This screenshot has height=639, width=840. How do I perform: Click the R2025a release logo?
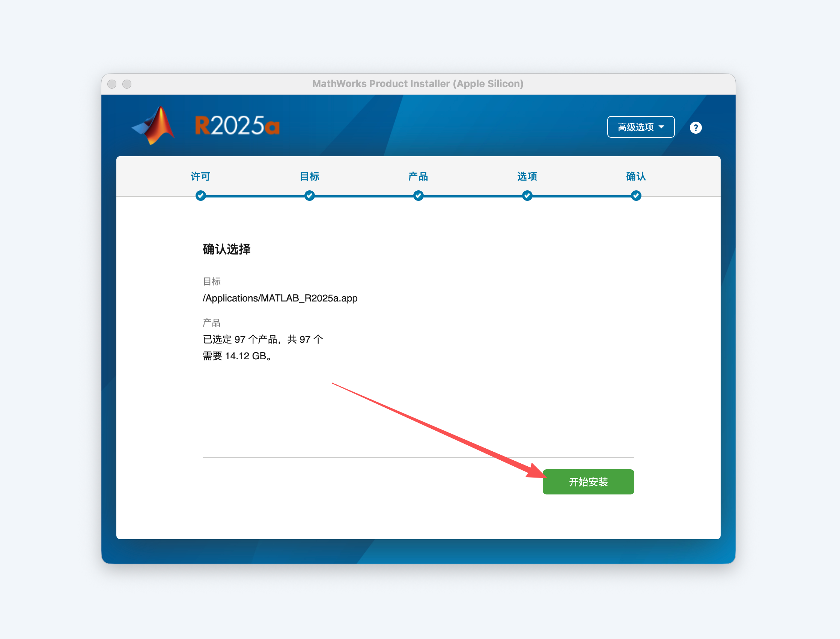click(237, 125)
